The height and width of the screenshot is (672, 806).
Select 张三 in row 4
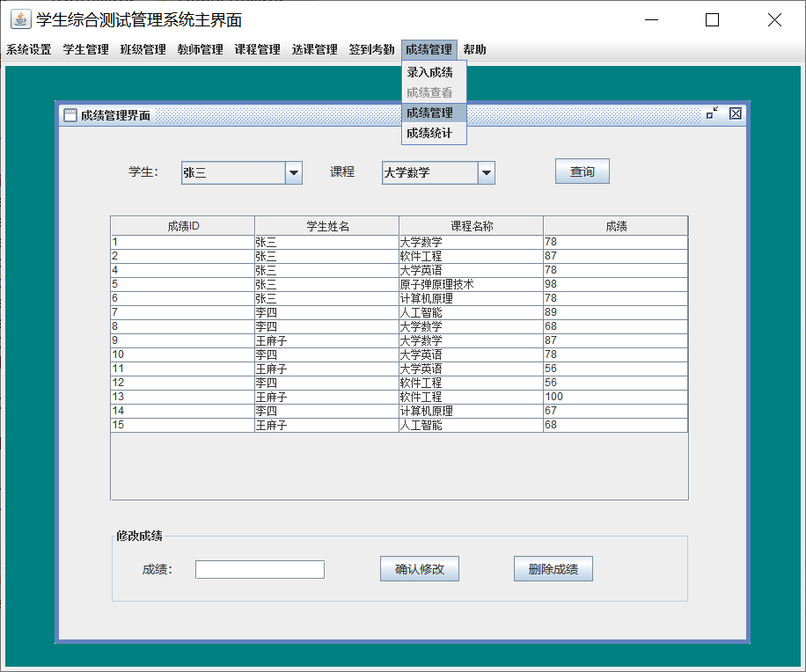click(326, 270)
